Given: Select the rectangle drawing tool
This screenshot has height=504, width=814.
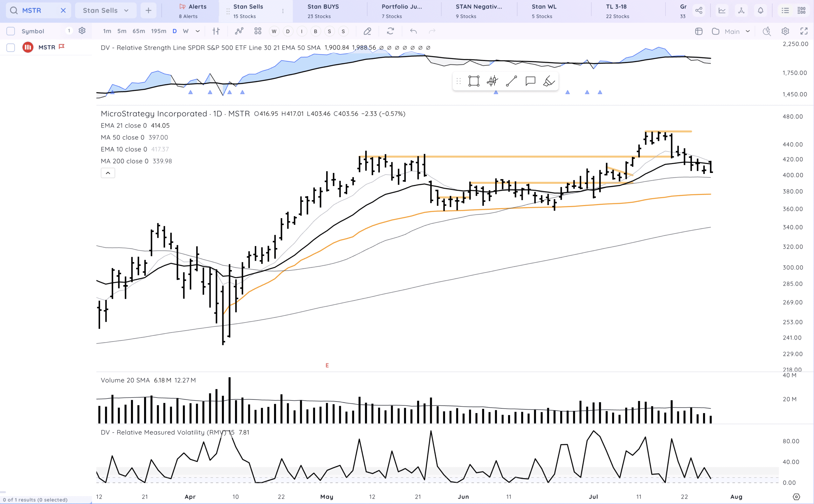Looking at the screenshot, I should tap(474, 81).
